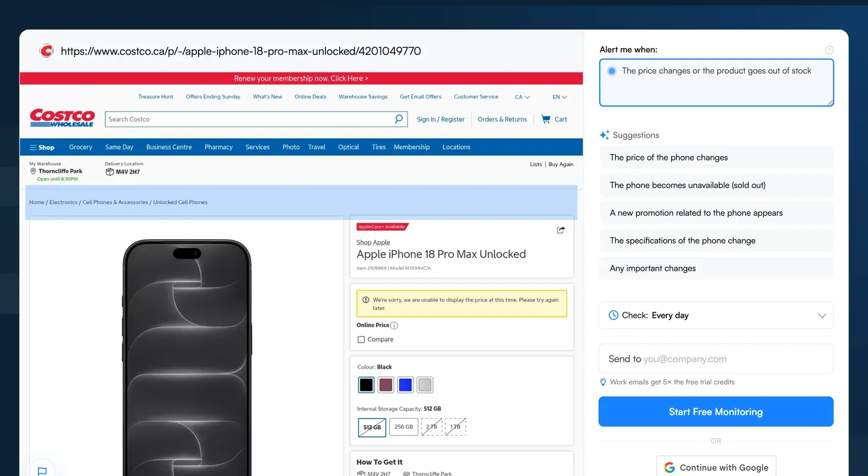Open the Shop hamburger menu

point(42,147)
